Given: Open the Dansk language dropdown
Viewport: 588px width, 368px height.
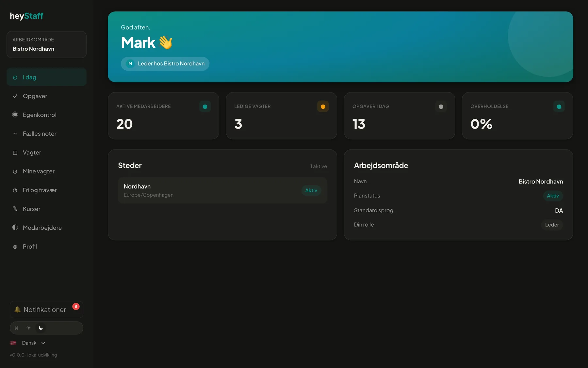Looking at the screenshot, I should tap(28, 343).
